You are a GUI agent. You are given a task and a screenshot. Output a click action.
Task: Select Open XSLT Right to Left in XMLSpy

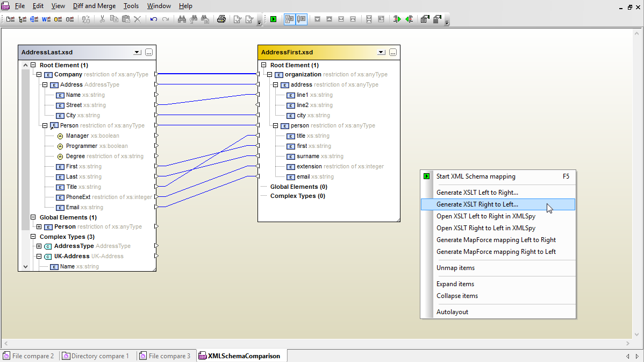[498, 228]
